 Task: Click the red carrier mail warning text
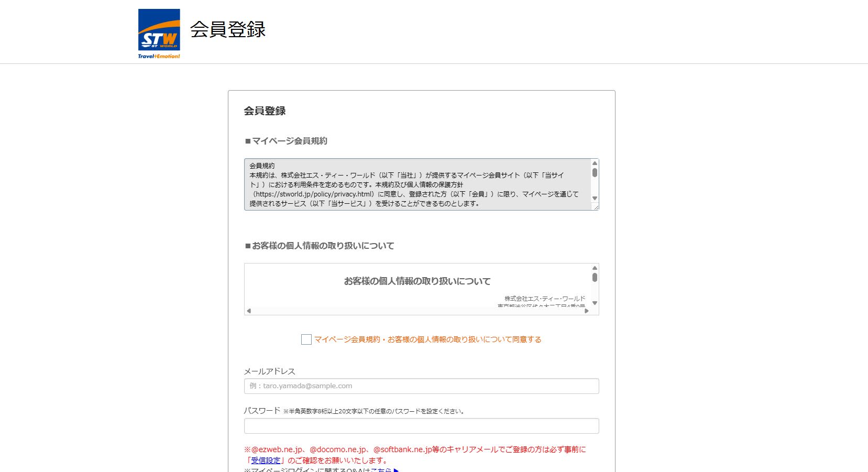(x=415, y=455)
